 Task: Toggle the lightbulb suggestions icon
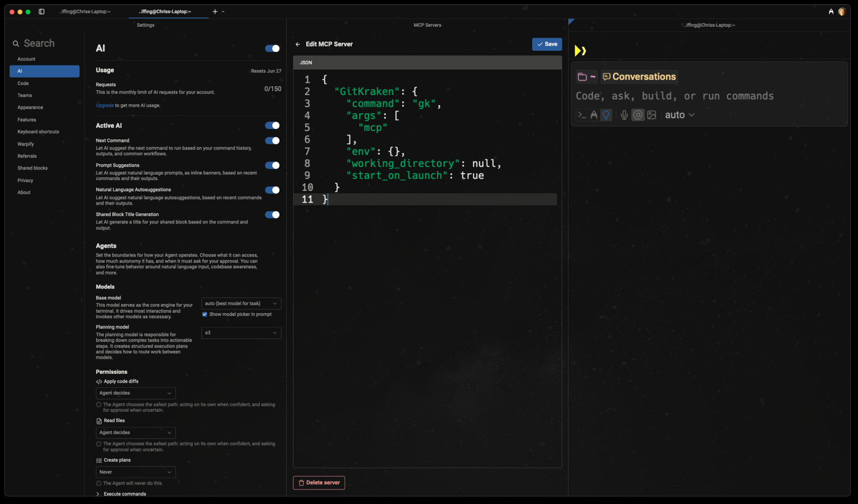tap(607, 115)
